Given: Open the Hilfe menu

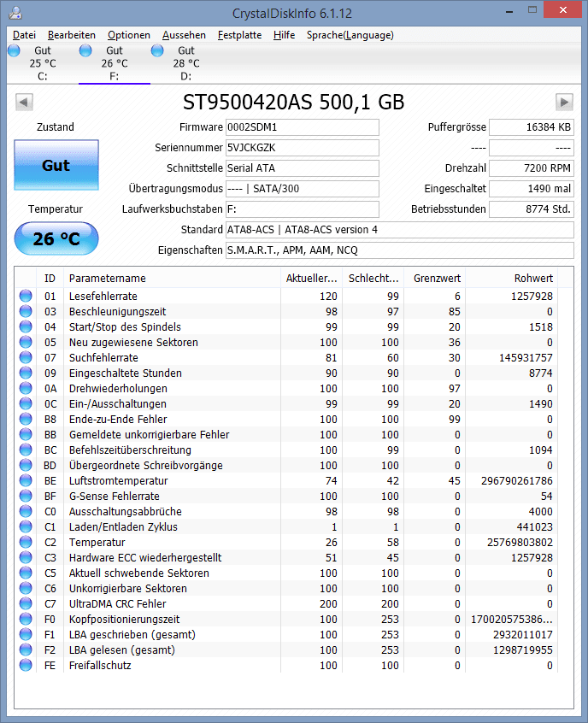Looking at the screenshot, I should coord(284,35).
